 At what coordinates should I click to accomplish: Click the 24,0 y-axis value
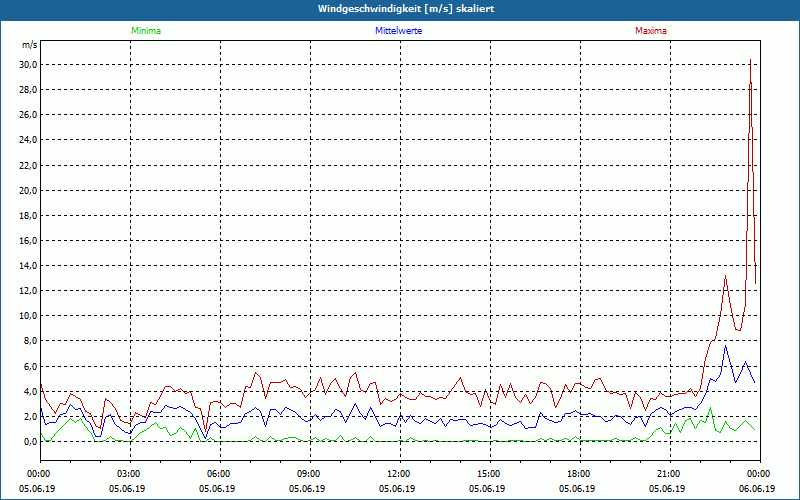click(x=30, y=140)
